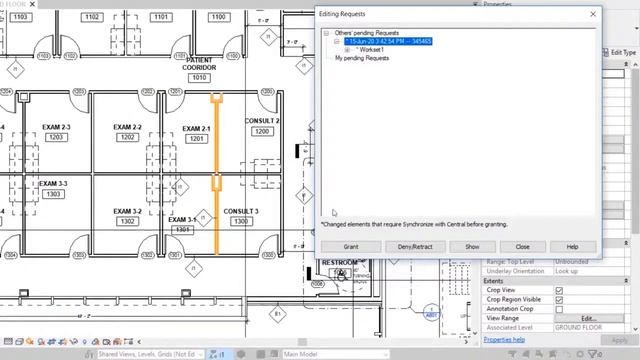The image size is (640, 360).
Task: Click drawing area horizontal scrollbar thumb
Action: click(x=302, y=342)
